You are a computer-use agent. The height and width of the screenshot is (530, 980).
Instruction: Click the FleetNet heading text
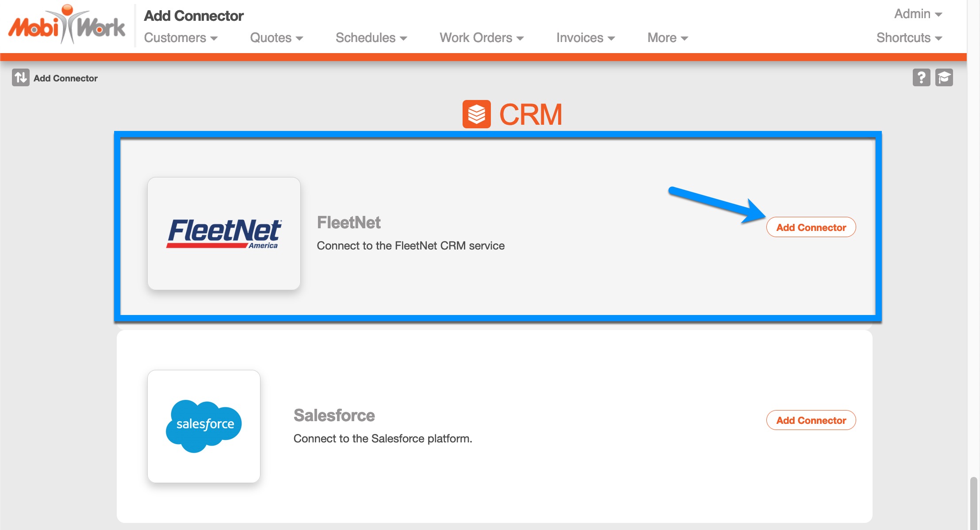348,223
